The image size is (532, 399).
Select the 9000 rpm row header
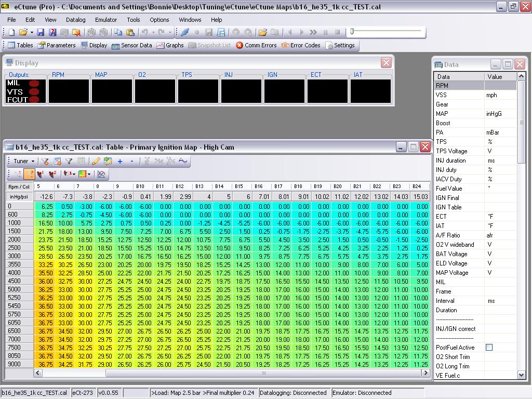click(19, 364)
